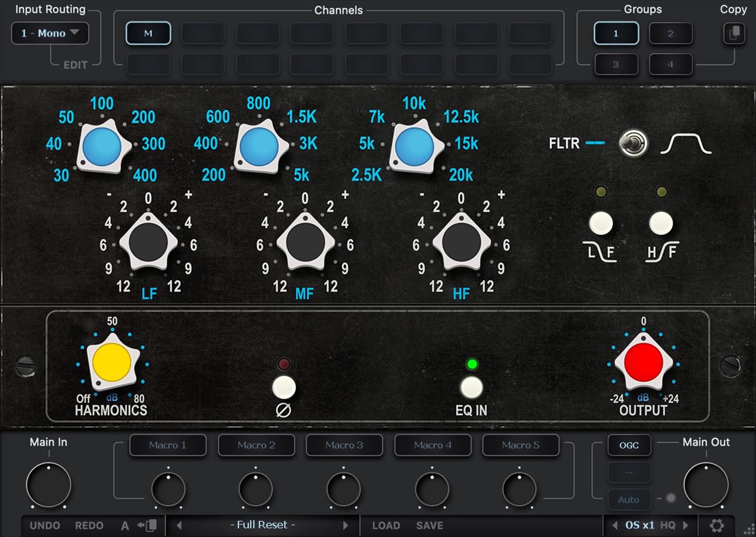Click the copy A to B icon
756x537 pixels.
pyautogui.click(x=147, y=525)
